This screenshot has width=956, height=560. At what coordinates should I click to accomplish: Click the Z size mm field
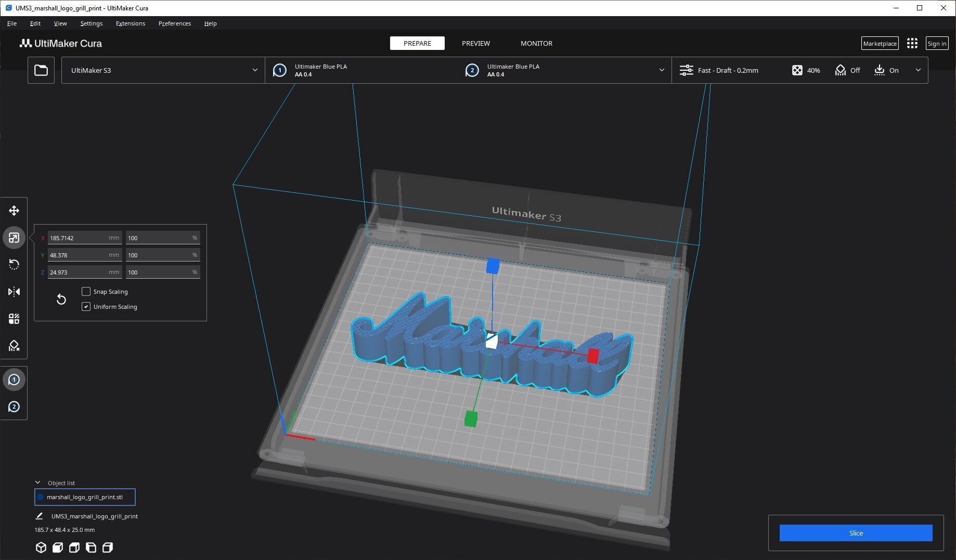(85, 272)
